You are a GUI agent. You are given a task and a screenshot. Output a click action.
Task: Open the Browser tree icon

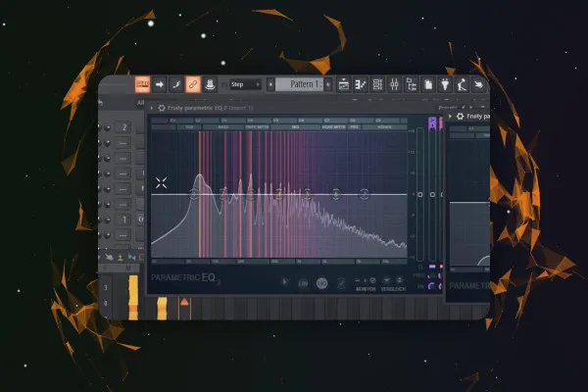coord(411,85)
